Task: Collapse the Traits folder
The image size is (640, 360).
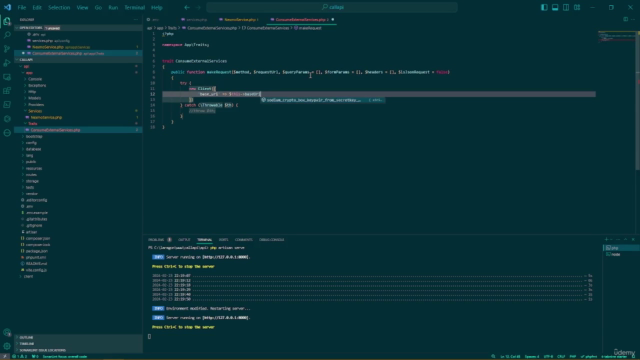Action: [x=33, y=124]
